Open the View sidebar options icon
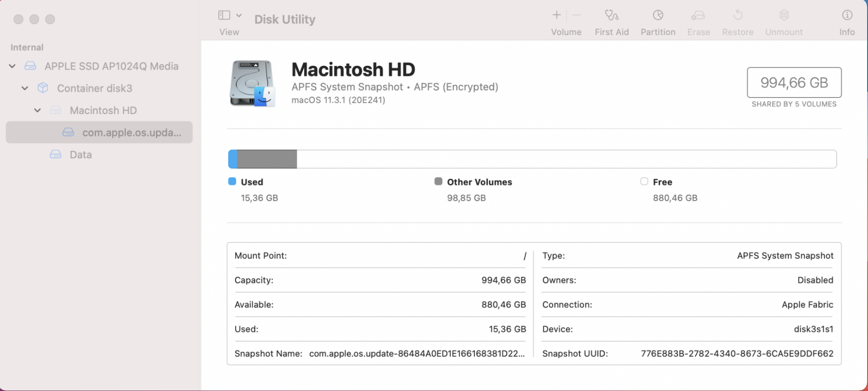868x391 pixels. tap(224, 15)
